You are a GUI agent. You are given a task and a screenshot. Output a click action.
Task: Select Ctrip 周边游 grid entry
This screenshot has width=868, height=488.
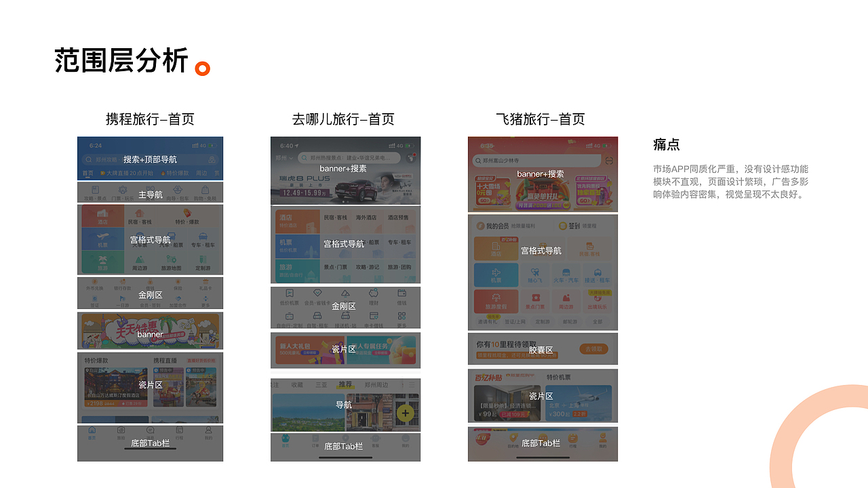coord(140,263)
